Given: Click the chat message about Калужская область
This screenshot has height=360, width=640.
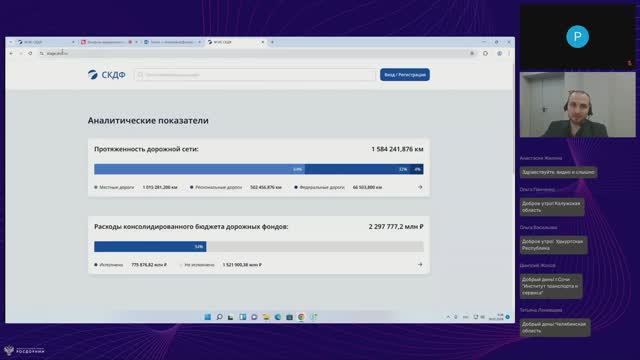Looking at the screenshot, I should (552, 207).
